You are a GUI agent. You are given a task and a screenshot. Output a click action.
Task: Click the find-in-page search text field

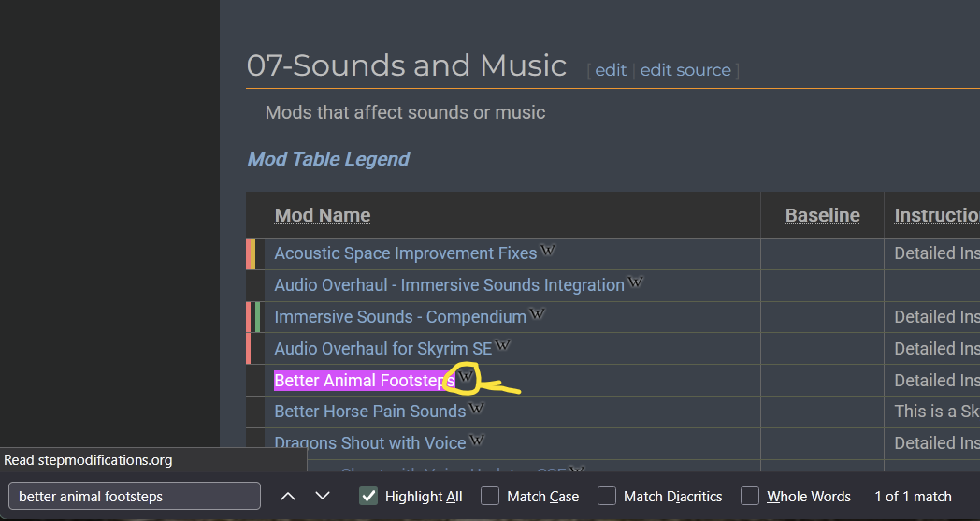coord(134,497)
